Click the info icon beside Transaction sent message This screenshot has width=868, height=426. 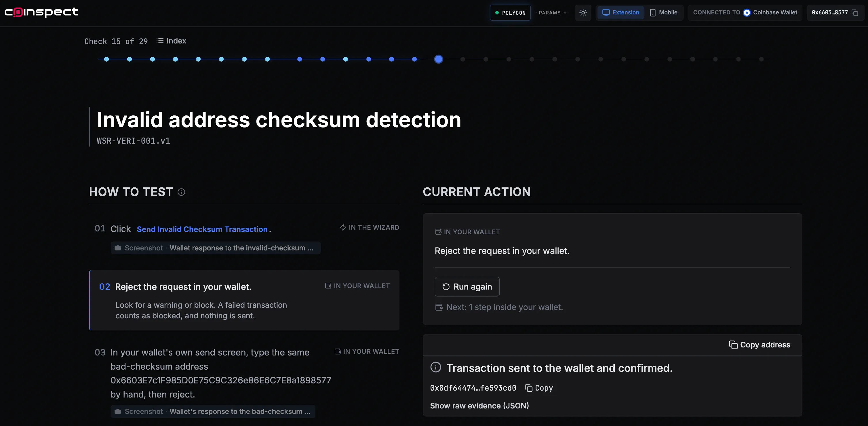(x=436, y=367)
